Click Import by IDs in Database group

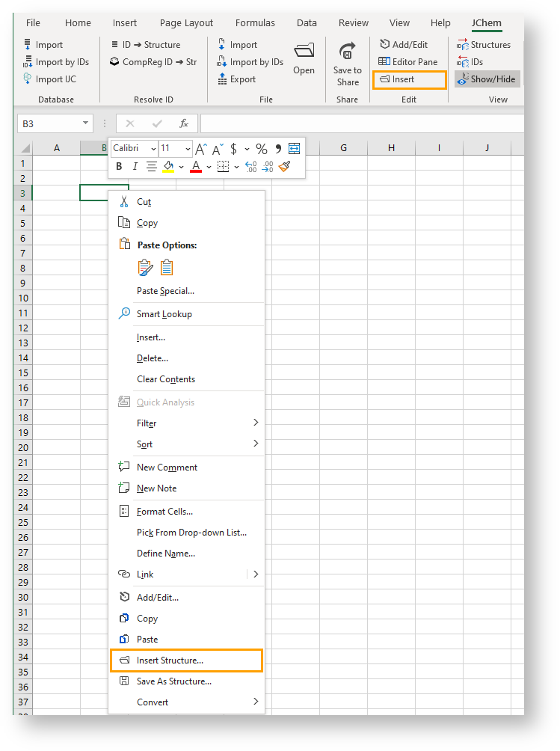[x=56, y=62]
